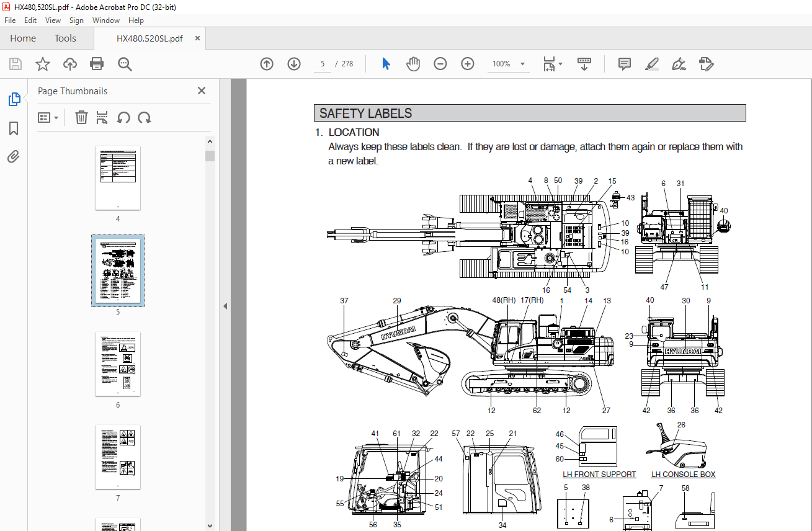Switch to the Tools tab
812x531 pixels.
65,38
